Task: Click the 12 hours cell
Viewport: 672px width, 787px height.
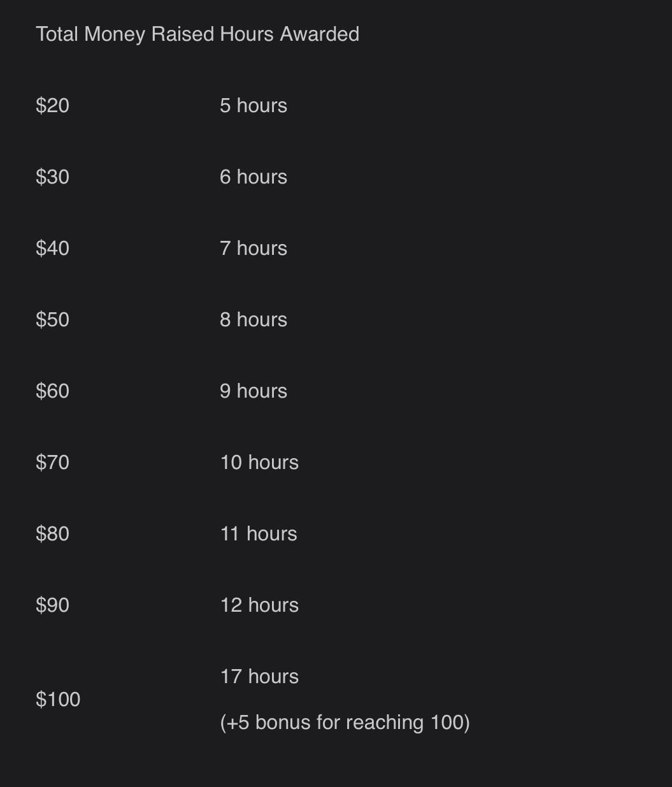Action: click(x=259, y=605)
